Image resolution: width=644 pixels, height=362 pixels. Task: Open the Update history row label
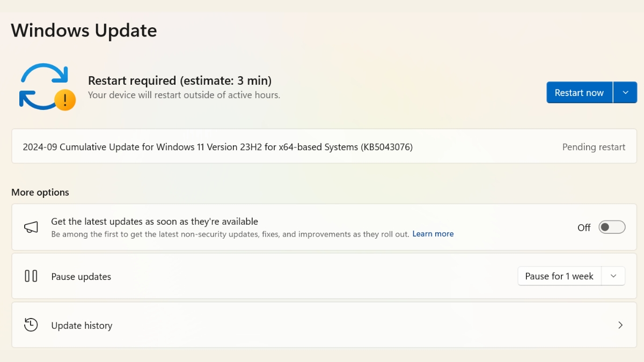[82, 326]
